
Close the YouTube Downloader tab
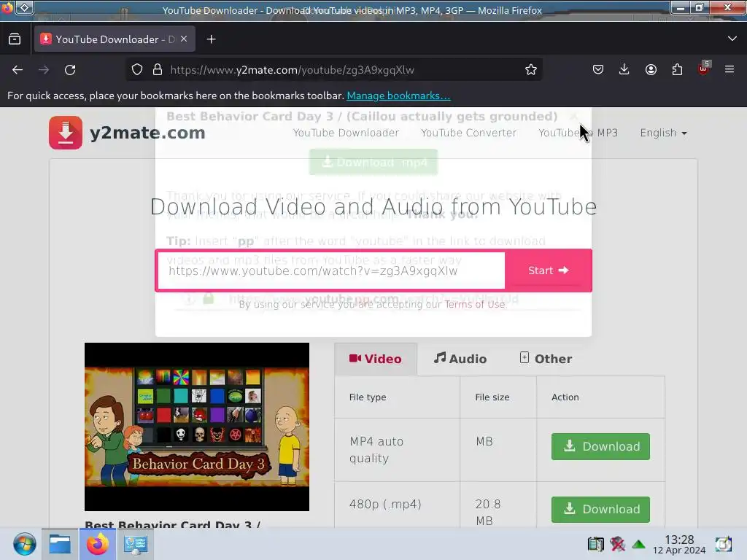click(184, 39)
